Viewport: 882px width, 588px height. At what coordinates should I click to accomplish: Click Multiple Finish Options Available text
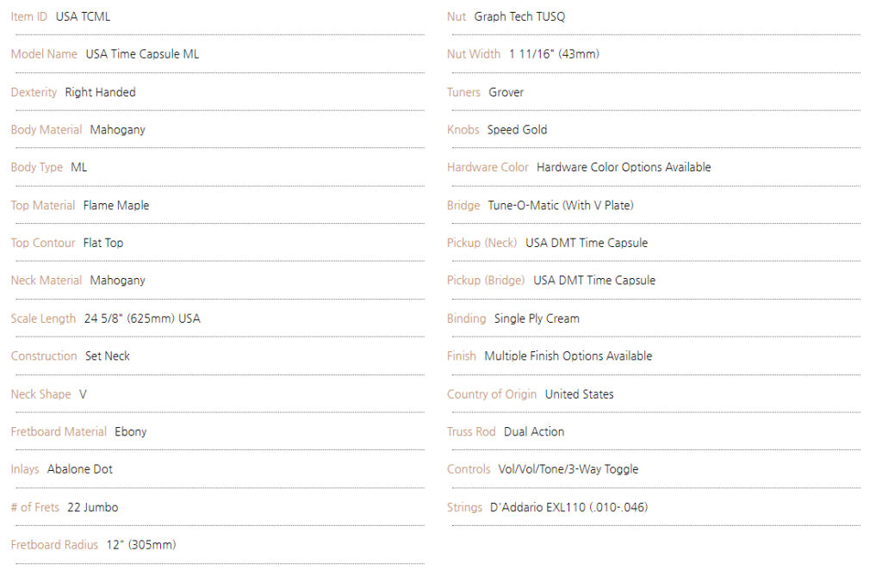pos(568,356)
